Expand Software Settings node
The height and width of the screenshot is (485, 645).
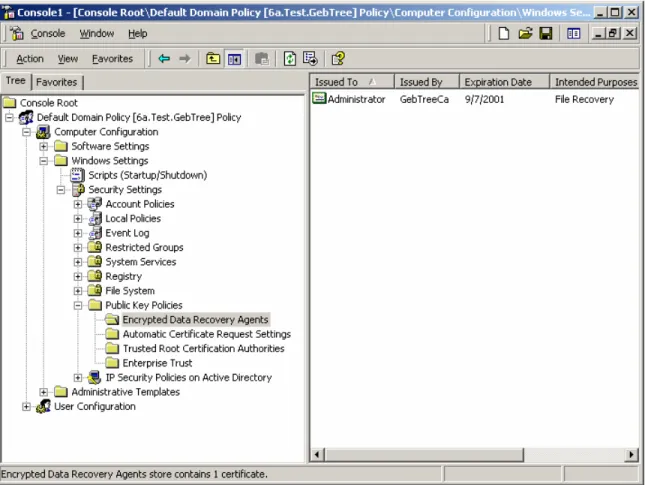pyautogui.click(x=44, y=146)
